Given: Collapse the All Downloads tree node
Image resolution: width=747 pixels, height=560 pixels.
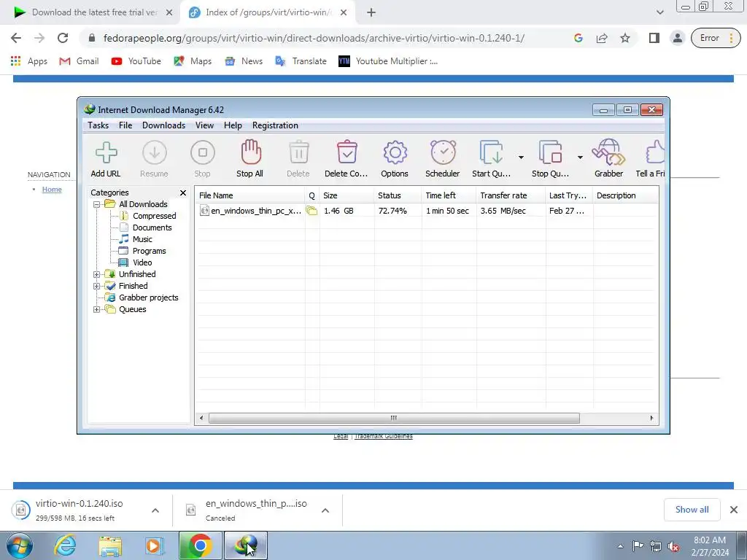Looking at the screenshot, I should (x=97, y=204).
